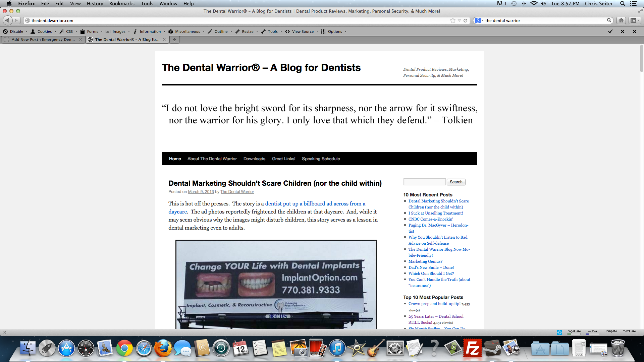Expand the Cookies dropdown
Viewport: 644px width, 362px height.
coord(44,32)
